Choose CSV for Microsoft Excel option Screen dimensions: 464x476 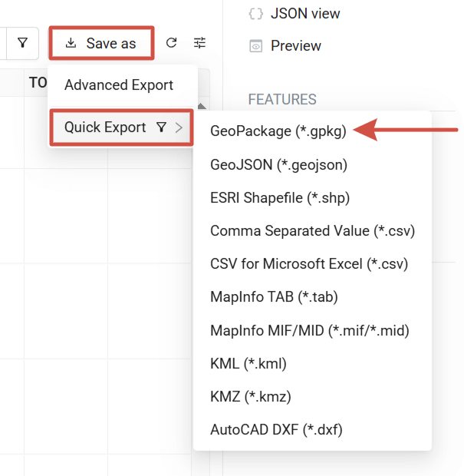coord(308,263)
